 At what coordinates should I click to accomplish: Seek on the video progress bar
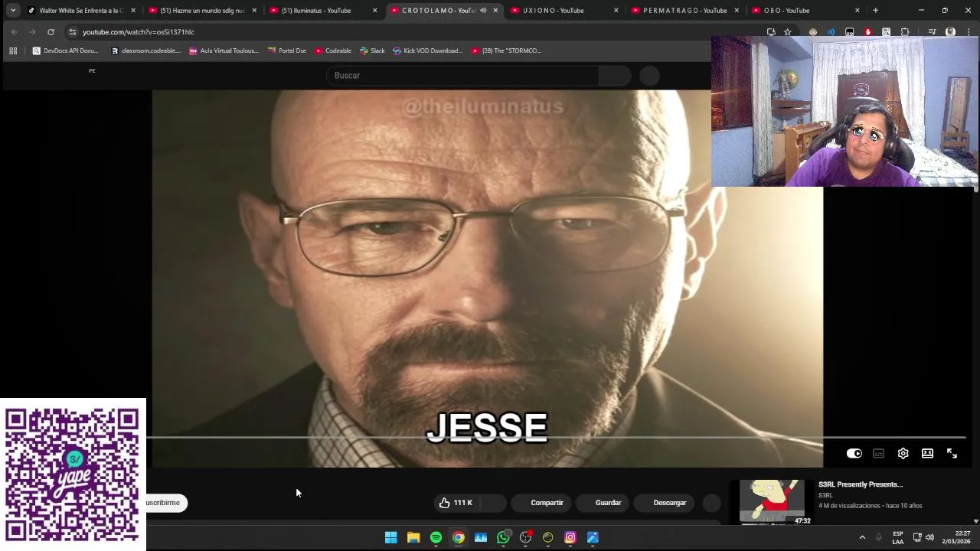[556, 438]
